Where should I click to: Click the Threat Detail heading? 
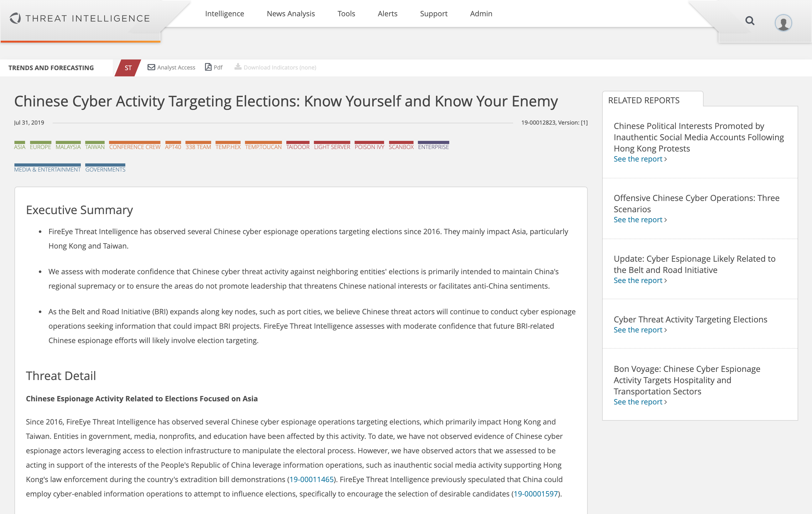pyautogui.click(x=61, y=375)
